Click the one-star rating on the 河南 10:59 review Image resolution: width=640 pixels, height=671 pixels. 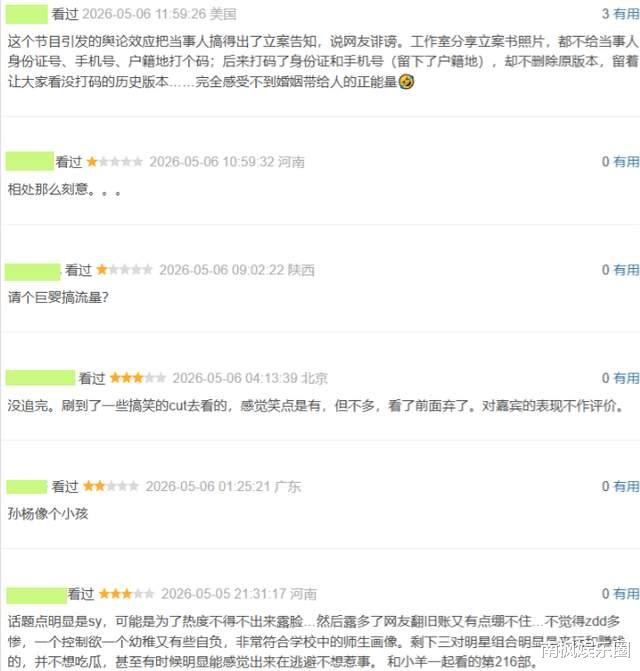(x=114, y=162)
